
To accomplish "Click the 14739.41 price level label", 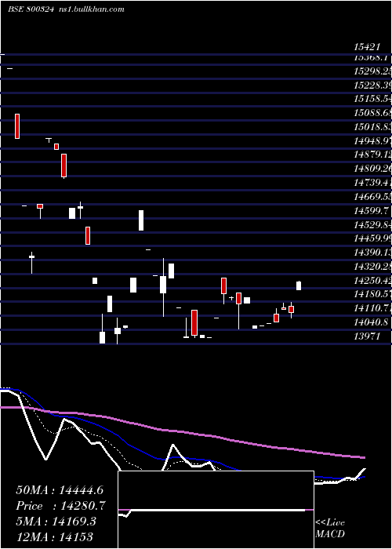I will point(372,183).
